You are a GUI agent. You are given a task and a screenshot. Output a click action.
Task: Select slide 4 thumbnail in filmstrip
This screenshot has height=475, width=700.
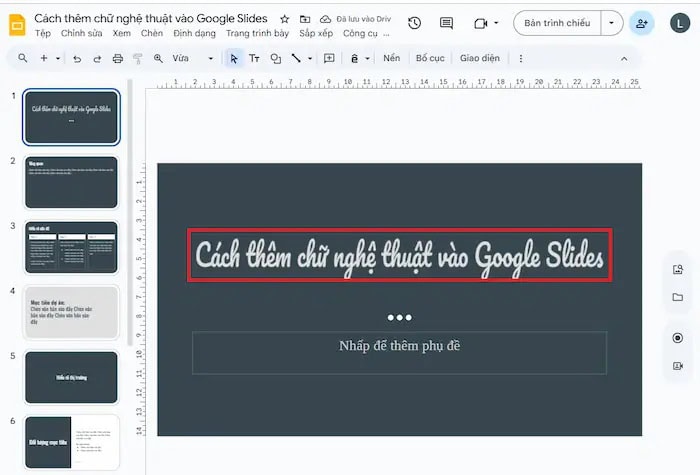tap(71, 311)
